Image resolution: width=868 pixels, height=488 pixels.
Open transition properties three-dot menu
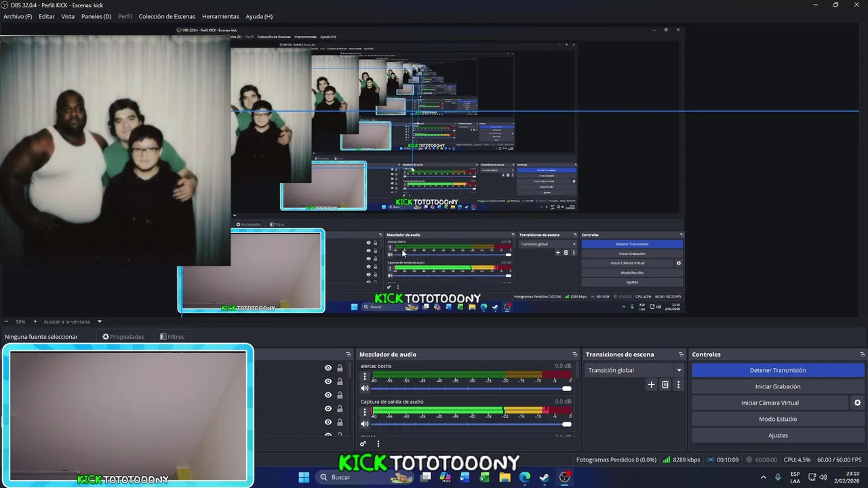tap(678, 384)
